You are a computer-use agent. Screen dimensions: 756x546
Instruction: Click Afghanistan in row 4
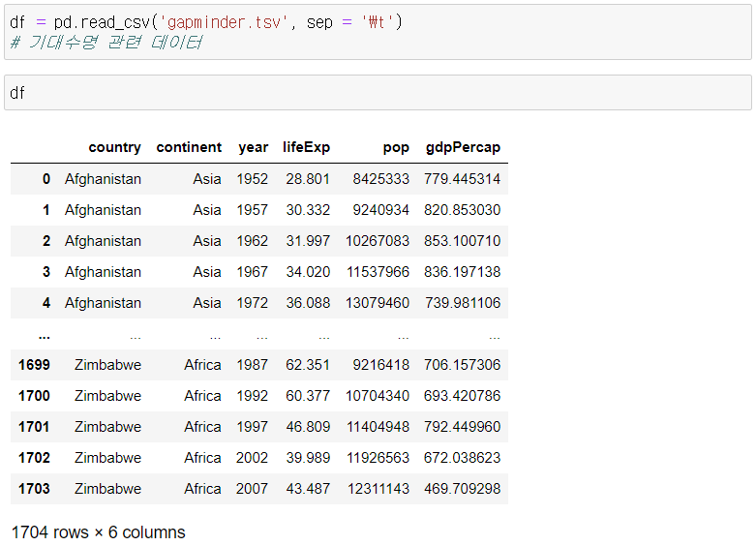[x=104, y=303]
